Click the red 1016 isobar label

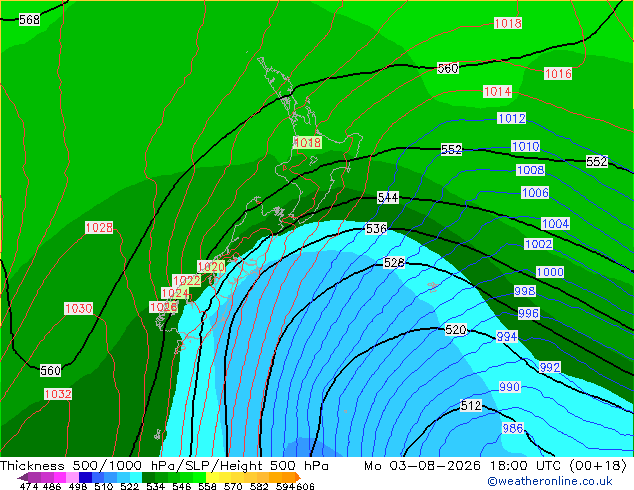[x=558, y=74]
